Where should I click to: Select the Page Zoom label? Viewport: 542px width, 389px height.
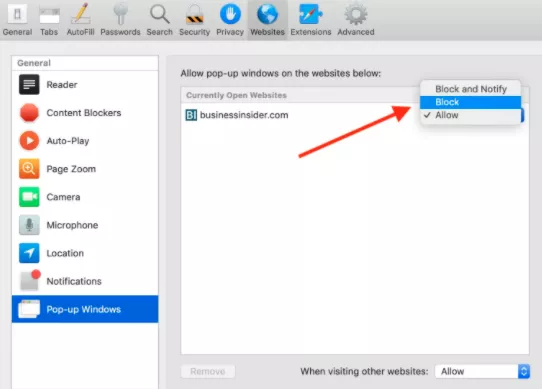(x=71, y=169)
